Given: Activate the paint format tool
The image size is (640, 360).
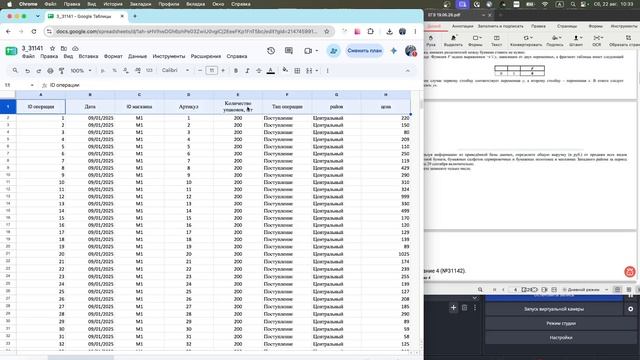Looking at the screenshot, I should (x=62, y=71).
